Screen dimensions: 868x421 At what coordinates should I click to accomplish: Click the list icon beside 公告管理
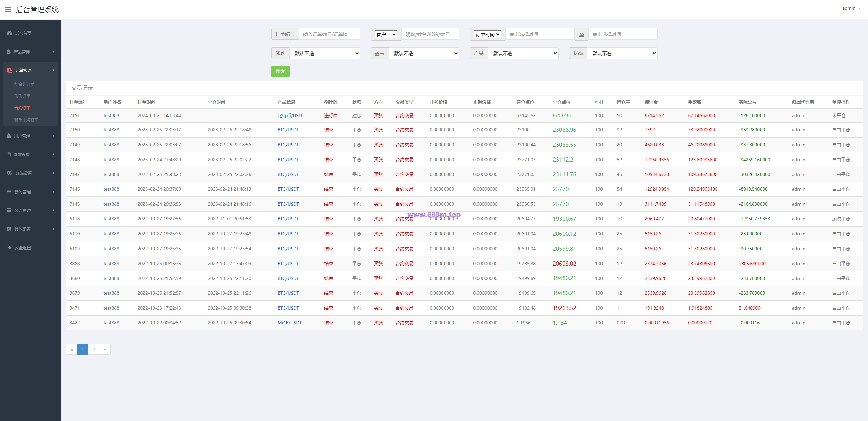coord(9,210)
